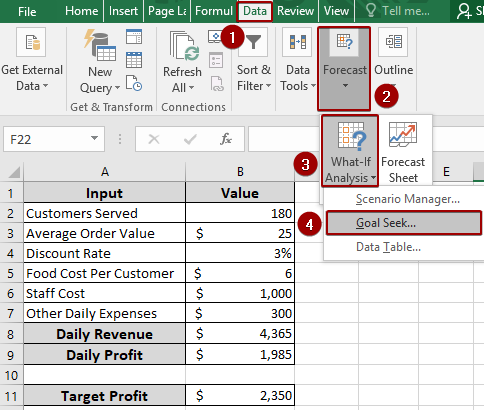Click the Refresh All icon
This screenshot has width=484, height=410.
pyautogui.click(x=184, y=46)
